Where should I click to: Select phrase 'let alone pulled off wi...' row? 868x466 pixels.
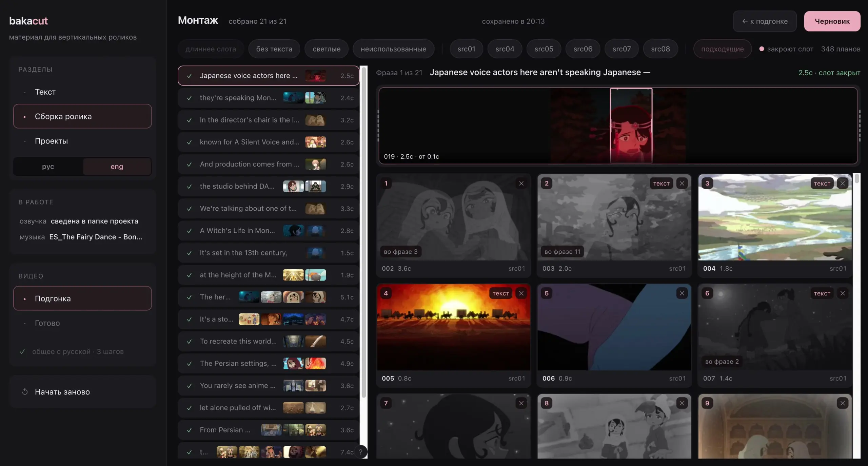[x=269, y=408]
